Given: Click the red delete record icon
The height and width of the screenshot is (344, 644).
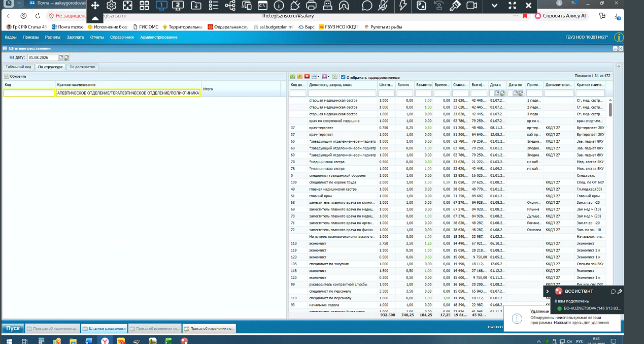Looking at the screenshot, I should click(307, 76).
